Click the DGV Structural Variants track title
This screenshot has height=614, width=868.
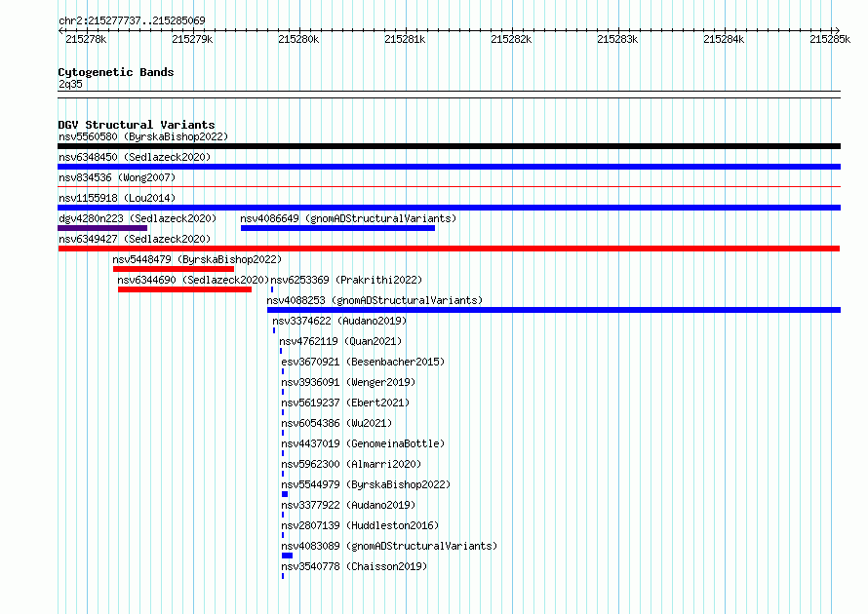pyautogui.click(x=137, y=125)
